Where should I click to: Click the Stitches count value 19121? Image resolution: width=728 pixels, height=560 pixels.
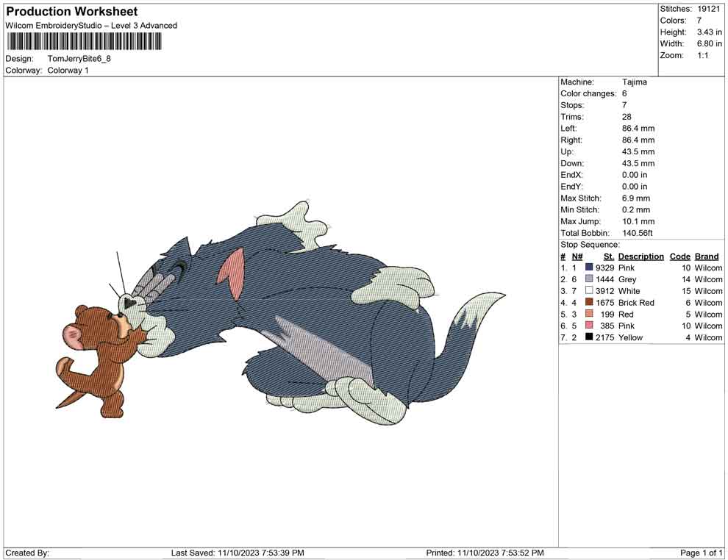pos(710,9)
